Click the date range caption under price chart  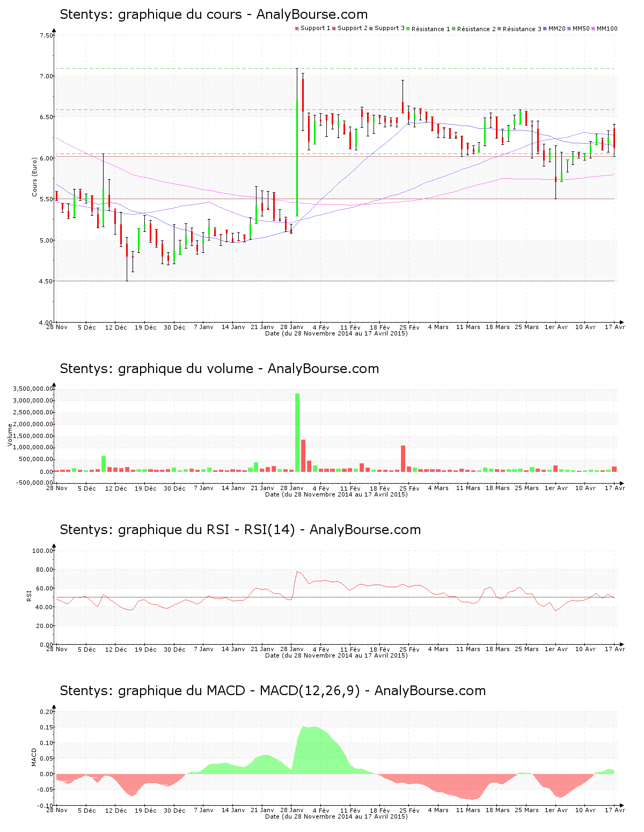coord(336,333)
